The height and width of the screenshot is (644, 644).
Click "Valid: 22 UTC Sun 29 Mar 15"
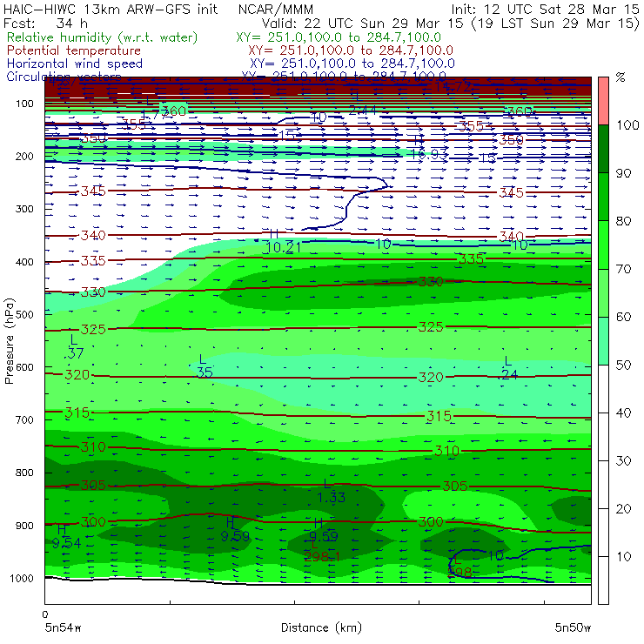[x=363, y=23]
